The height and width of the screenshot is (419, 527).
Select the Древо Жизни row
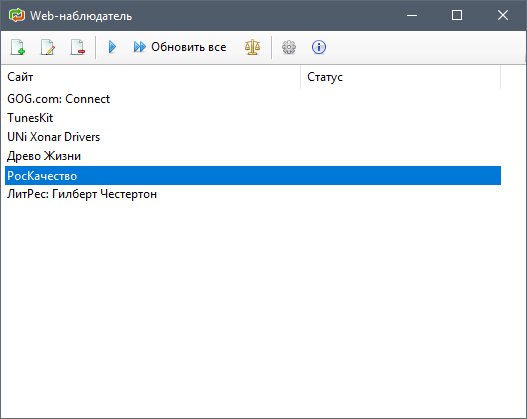tap(253, 156)
